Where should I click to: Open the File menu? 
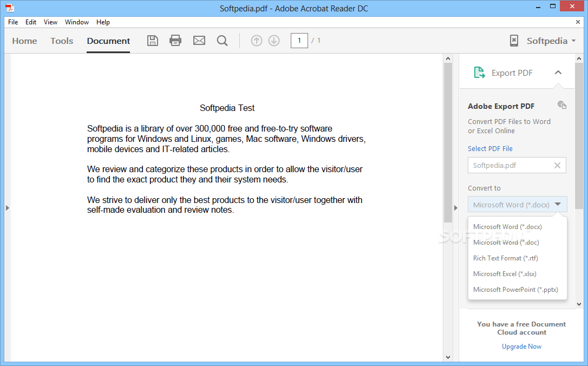click(x=13, y=22)
